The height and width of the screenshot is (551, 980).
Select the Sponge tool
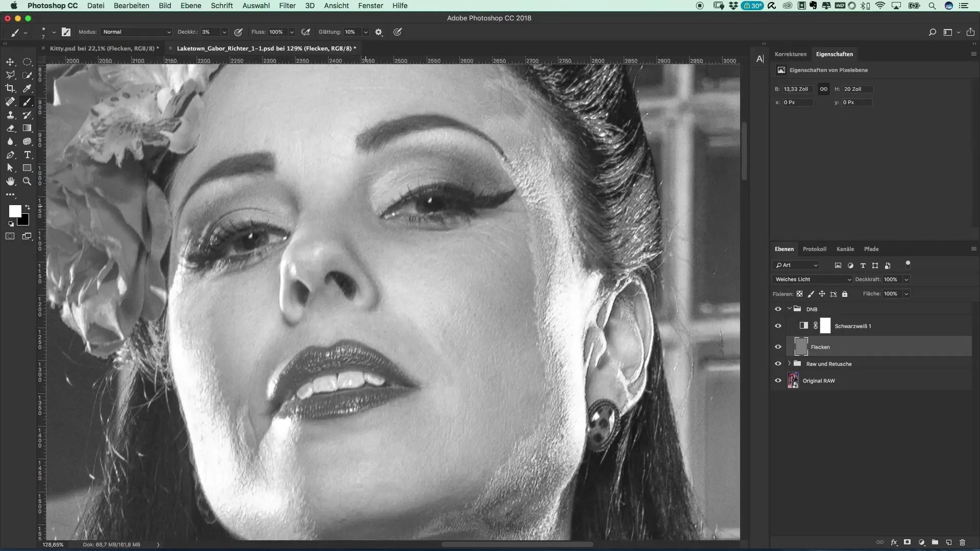(x=27, y=141)
